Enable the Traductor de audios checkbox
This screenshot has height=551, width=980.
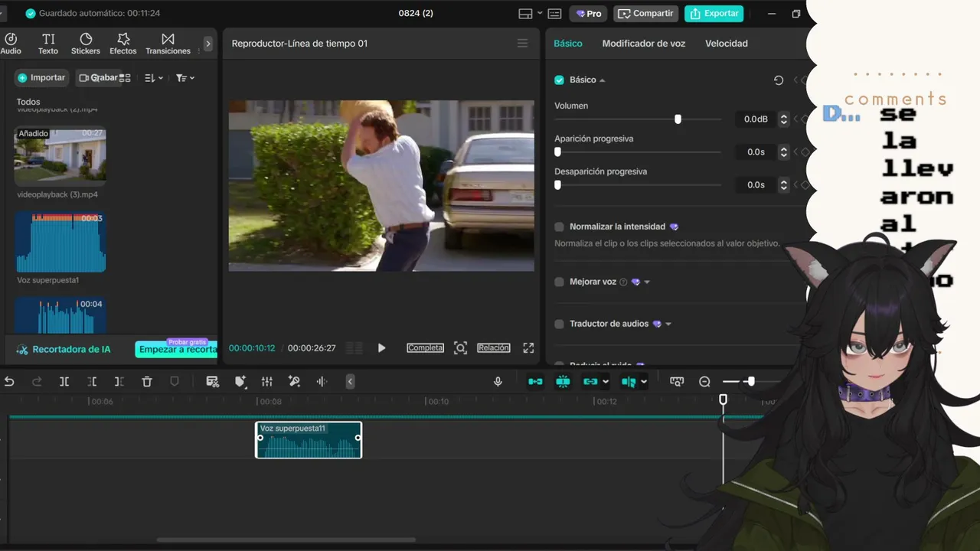559,324
